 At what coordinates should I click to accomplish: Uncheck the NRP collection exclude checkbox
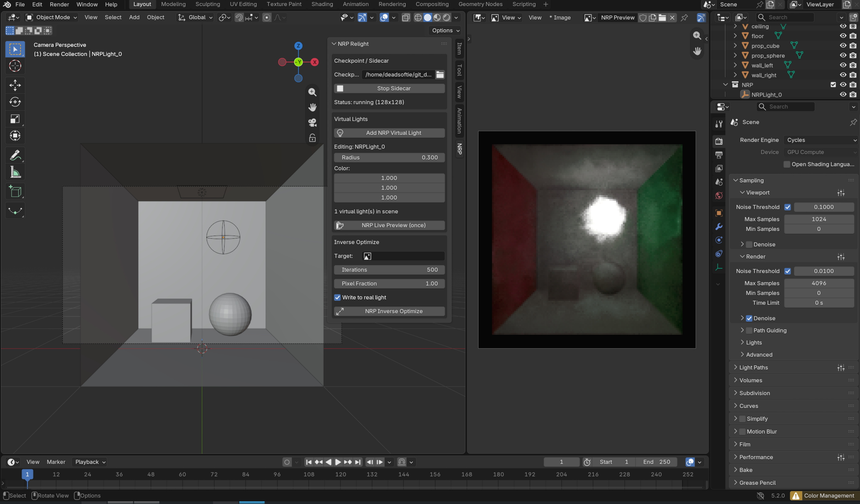(x=833, y=85)
